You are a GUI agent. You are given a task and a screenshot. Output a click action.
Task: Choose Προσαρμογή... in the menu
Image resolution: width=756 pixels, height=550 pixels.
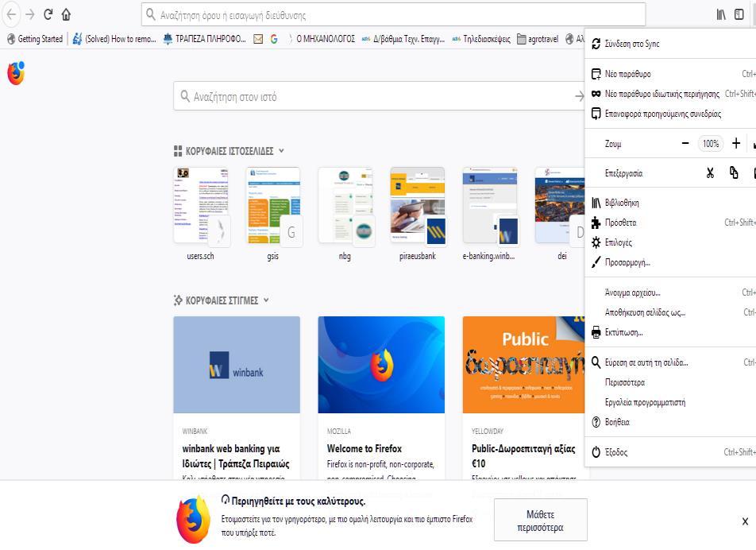click(x=670, y=263)
